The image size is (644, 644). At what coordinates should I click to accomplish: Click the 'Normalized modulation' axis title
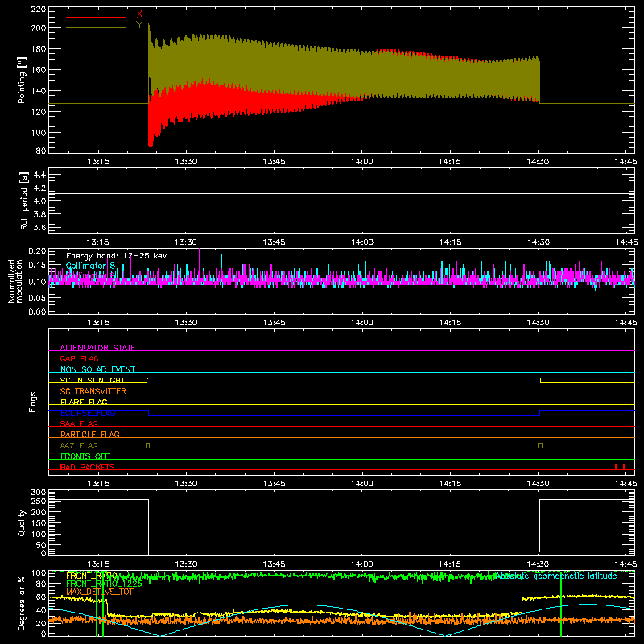tap(15, 281)
